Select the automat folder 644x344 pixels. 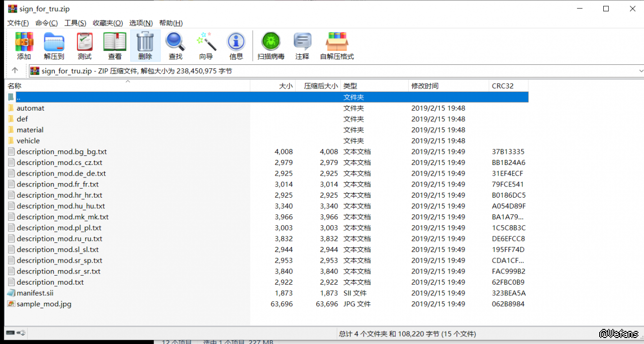30,108
